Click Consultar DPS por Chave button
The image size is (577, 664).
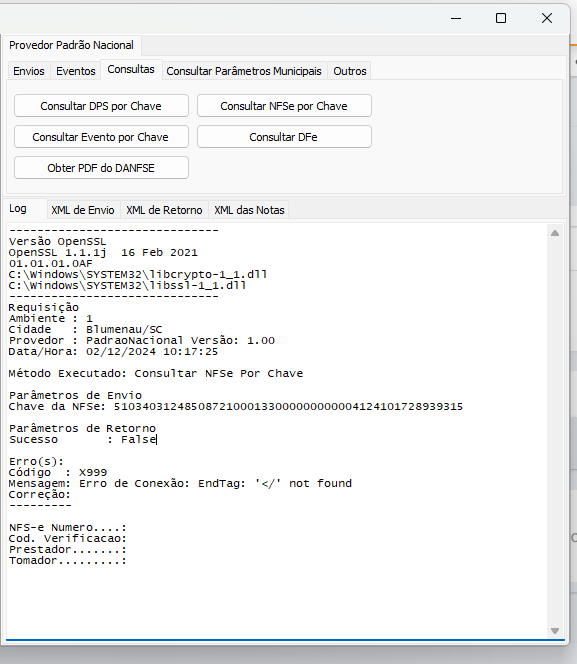101,106
